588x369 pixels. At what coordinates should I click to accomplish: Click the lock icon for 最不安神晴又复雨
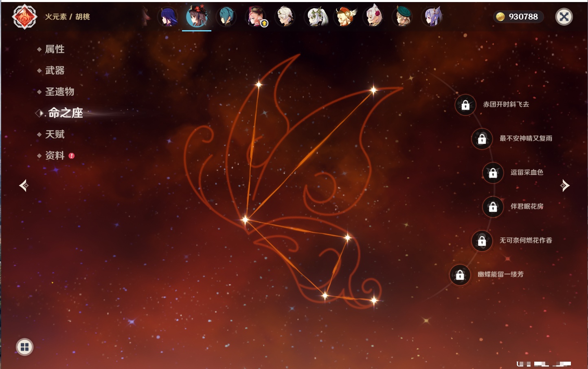(x=482, y=139)
